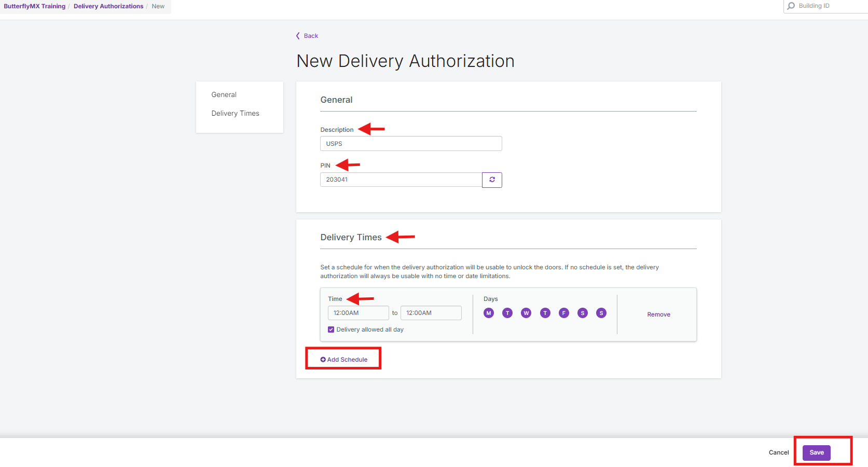Image resolution: width=868 pixels, height=467 pixels.
Task: Click the search magnifier icon by Building ID
Action: click(791, 6)
